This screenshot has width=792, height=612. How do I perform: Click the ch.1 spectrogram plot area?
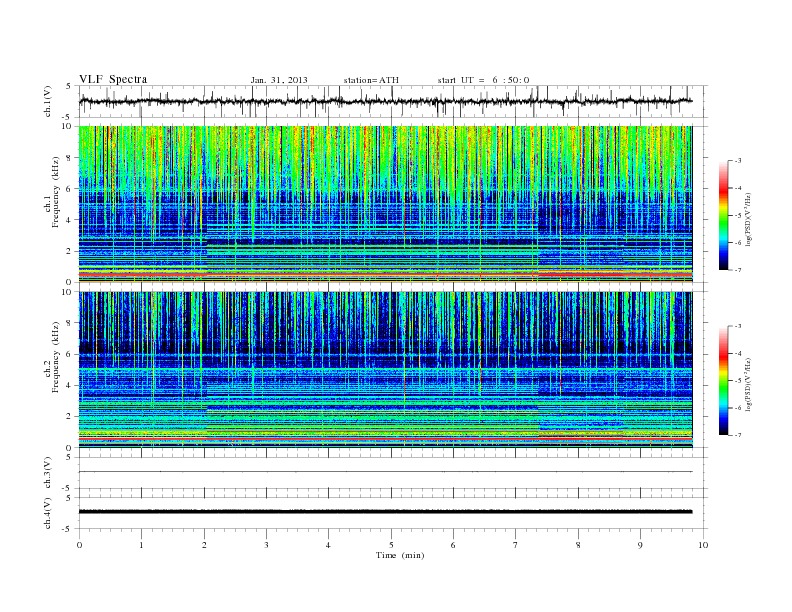click(x=385, y=204)
